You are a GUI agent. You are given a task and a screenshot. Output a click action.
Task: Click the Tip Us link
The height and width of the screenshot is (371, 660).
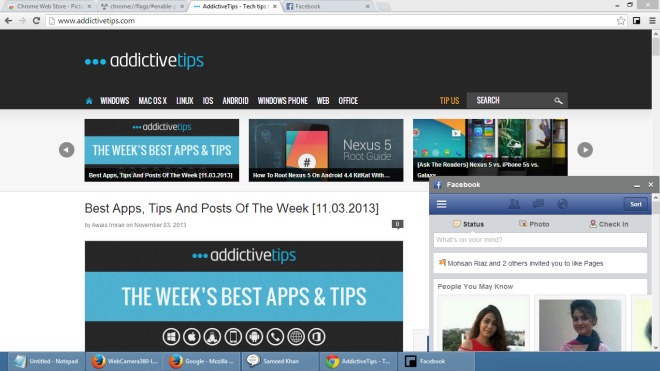point(449,101)
